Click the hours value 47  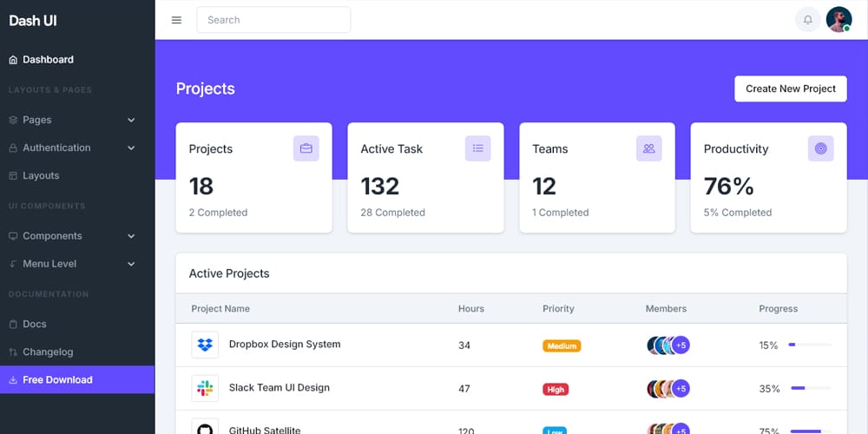pos(464,389)
